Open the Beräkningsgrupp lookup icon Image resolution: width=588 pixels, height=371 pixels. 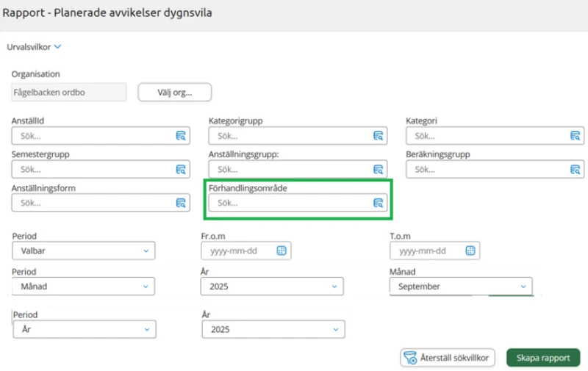[576, 170]
